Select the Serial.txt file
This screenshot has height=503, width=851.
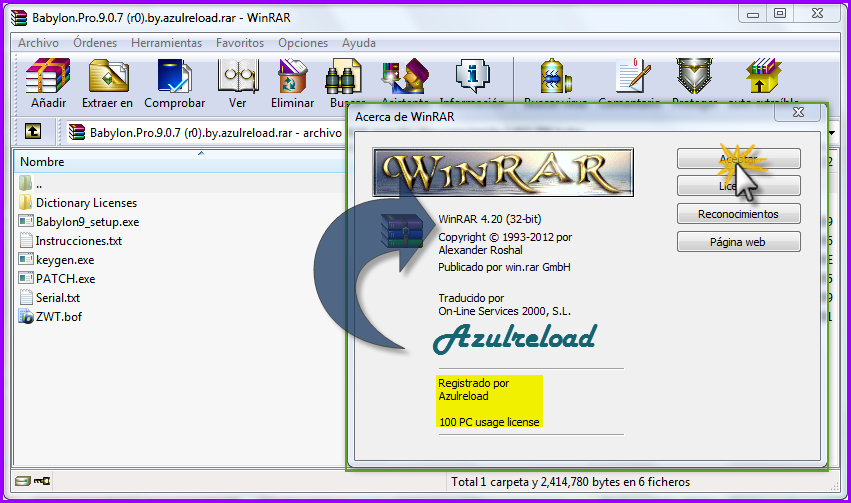click(x=49, y=297)
